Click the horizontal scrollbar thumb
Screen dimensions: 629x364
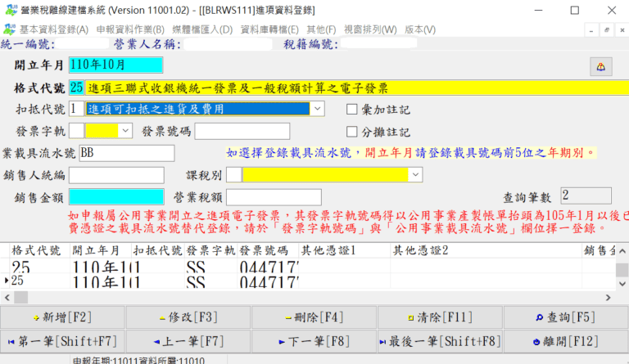click(x=20, y=298)
